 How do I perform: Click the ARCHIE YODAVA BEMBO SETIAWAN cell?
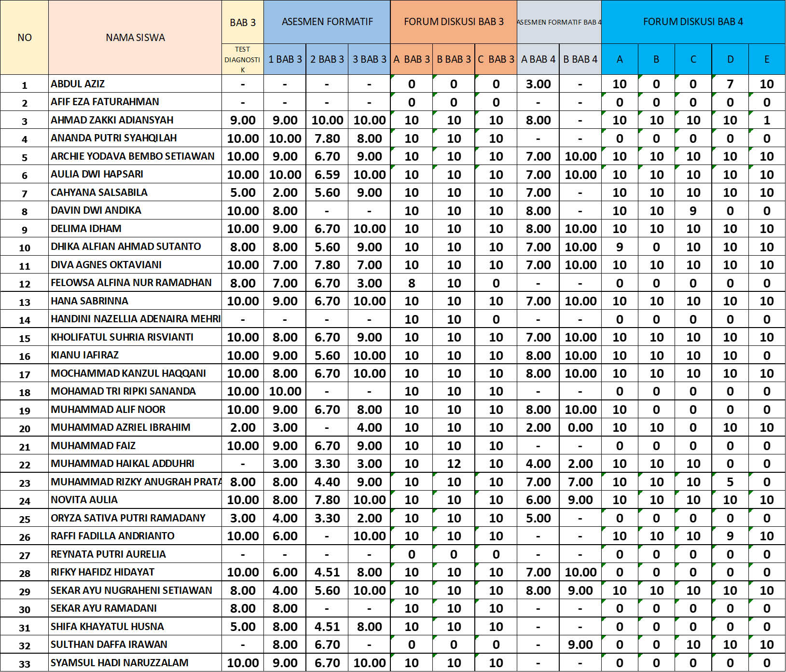click(135, 156)
